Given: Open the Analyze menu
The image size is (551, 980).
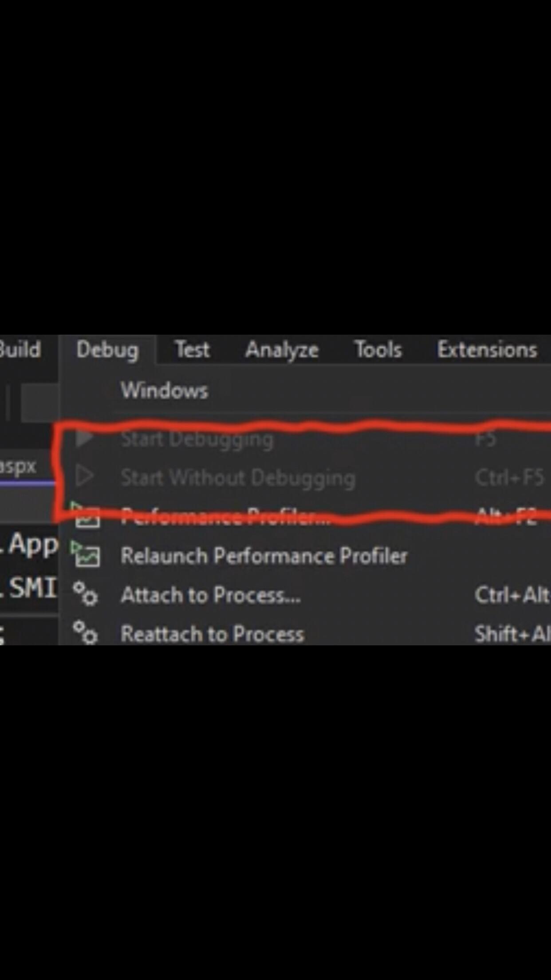Looking at the screenshot, I should click(x=282, y=350).
